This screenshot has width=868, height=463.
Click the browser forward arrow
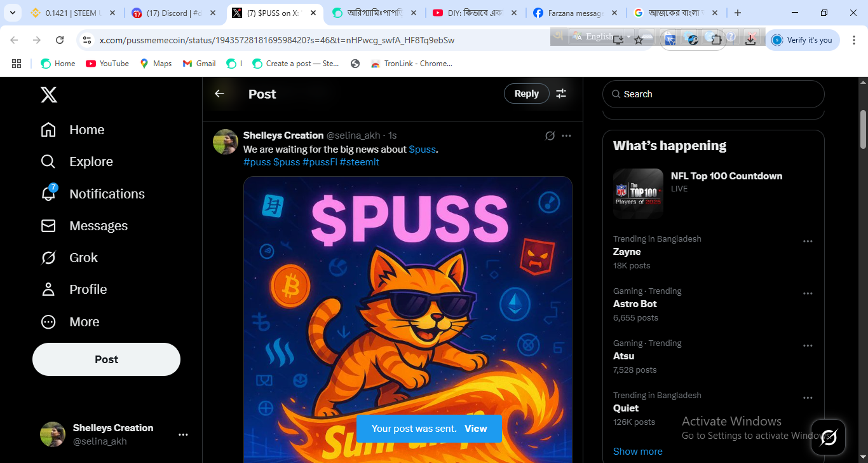pyautogui.click(x=37, y=40)
